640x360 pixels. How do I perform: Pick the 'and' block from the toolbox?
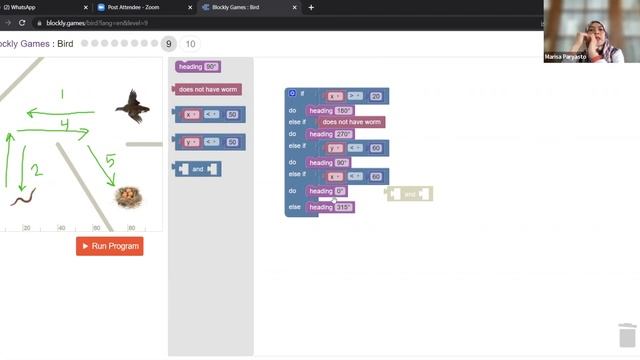(x=198, y=169)
